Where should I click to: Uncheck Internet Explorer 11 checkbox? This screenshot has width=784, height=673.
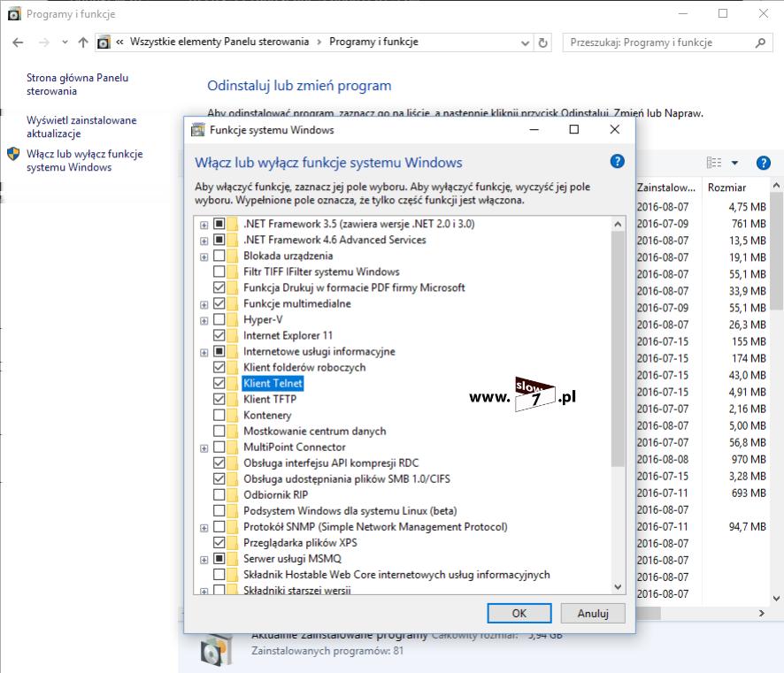[219, 335]
